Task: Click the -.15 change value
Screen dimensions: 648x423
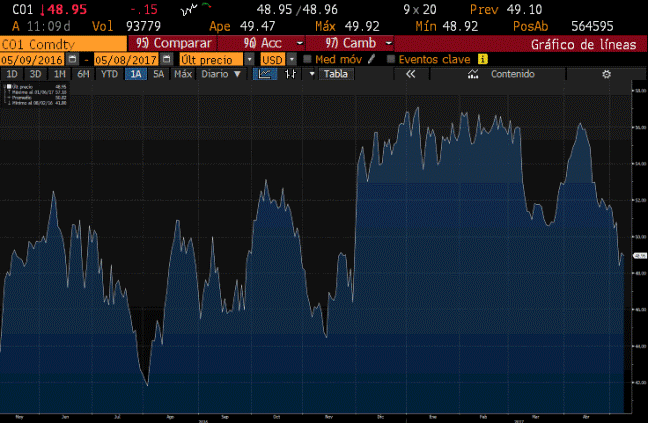Action: [143, 9]
